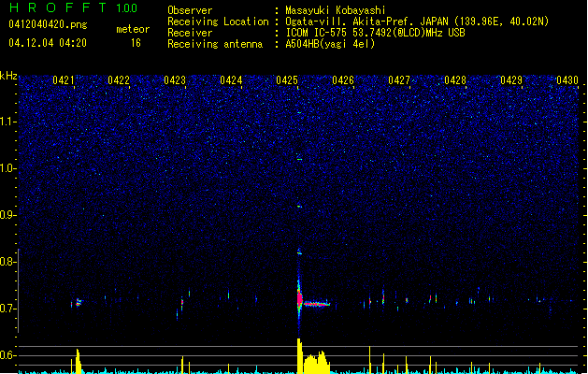Click the 0.8 kHz axis label
This screenshot has width=588, height=374.
click(7, 262)
